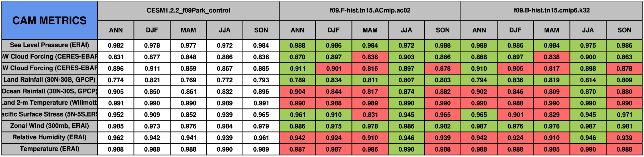Click the CAM METRICS header cell
The width and height of the screenshot is (644, 157).
click(49, 21)
